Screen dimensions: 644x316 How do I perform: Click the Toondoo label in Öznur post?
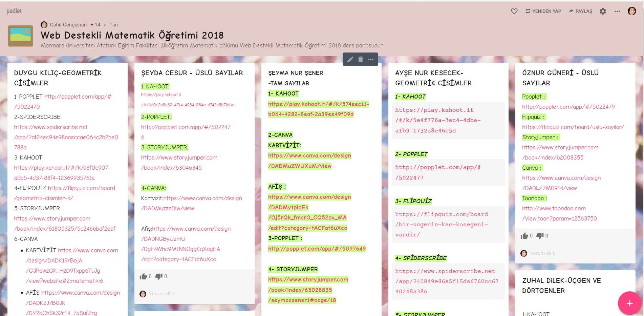(x=534, y=198)
